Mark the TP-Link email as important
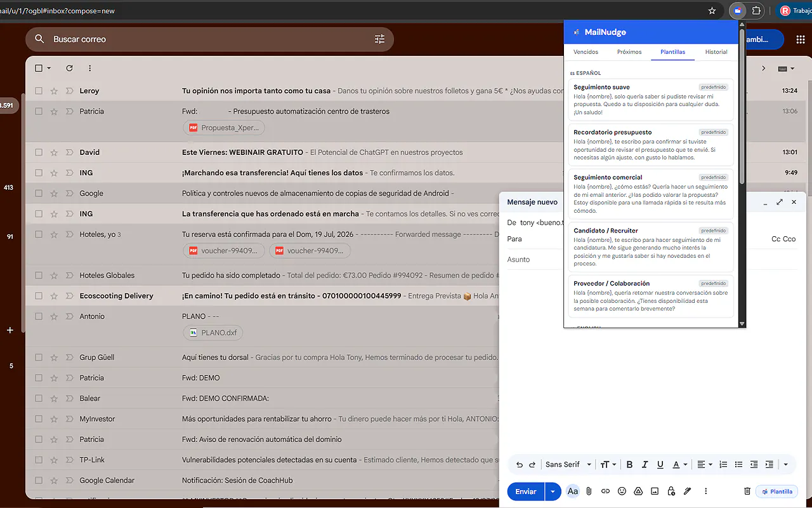Viewport: 812px width, 508px height. tap(69, 460)
